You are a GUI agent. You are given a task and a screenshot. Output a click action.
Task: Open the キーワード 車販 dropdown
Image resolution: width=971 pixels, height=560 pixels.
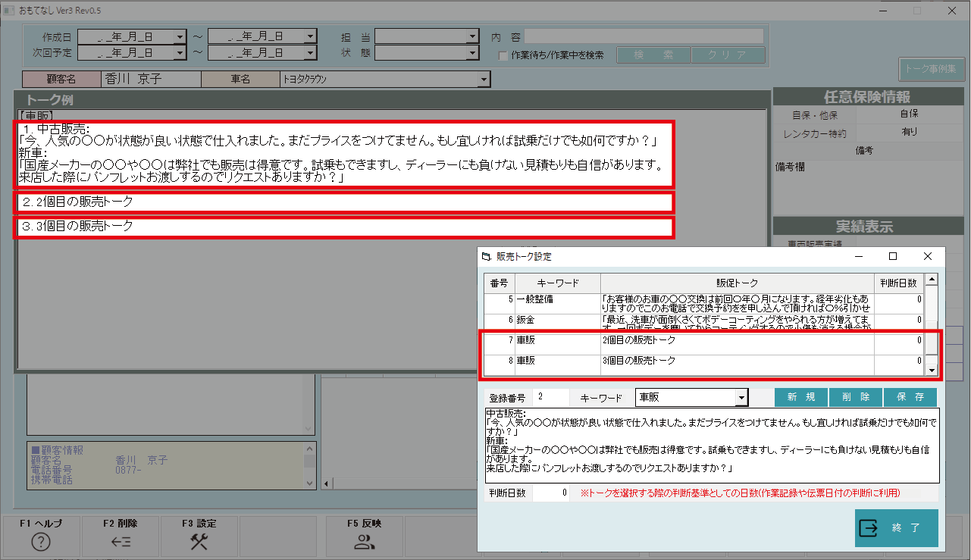click(741, 397)
